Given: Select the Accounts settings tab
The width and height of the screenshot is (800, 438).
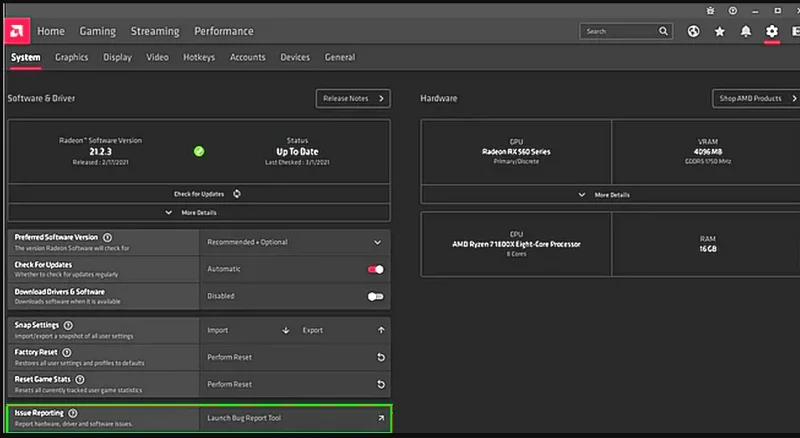Looking at the screenshot, I should tap(247, 57).
